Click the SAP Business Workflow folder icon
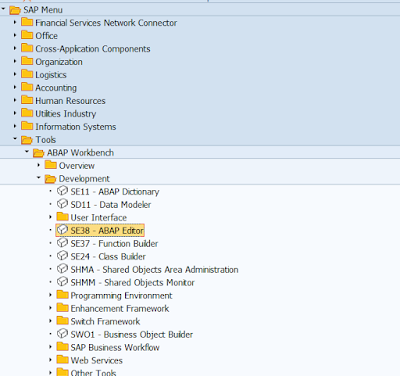The height and width of the screenshot is (376, 400). pos(62,347)
